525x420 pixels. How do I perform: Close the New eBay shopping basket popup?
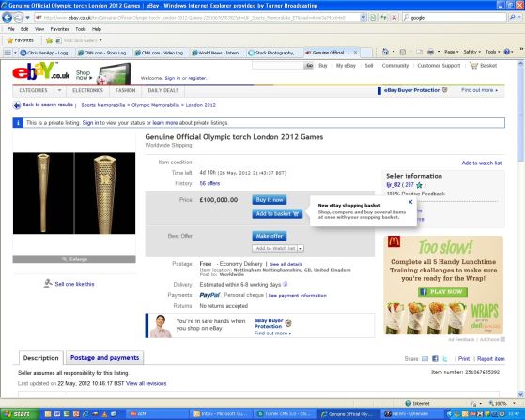click(410, 202)
